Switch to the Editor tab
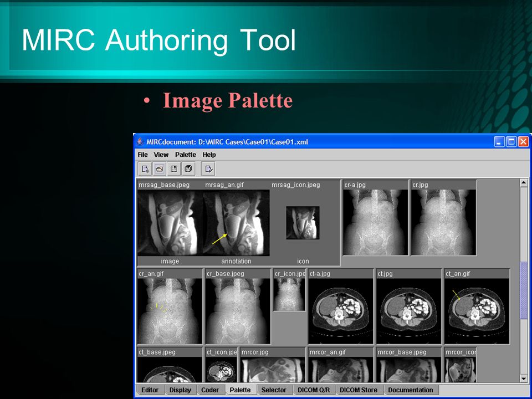This screenshot has width=532, height=399. tap(150, 390)
